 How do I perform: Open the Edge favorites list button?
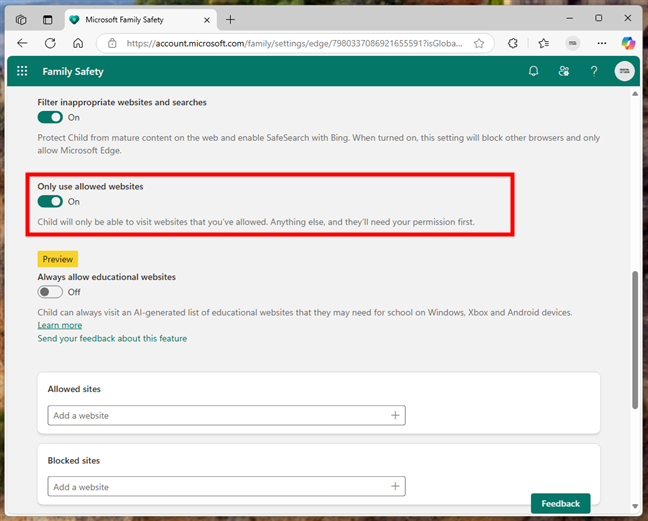[x=543, y=43]
